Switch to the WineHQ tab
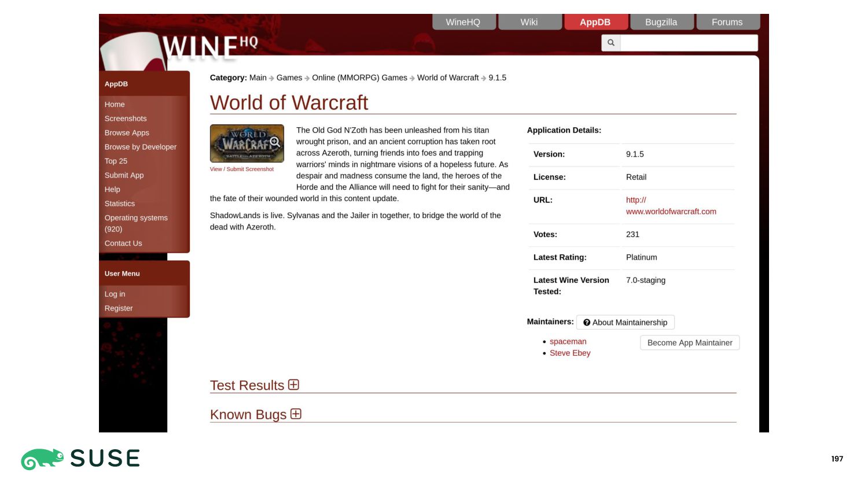The image size is (868, 488). (463, 22)
